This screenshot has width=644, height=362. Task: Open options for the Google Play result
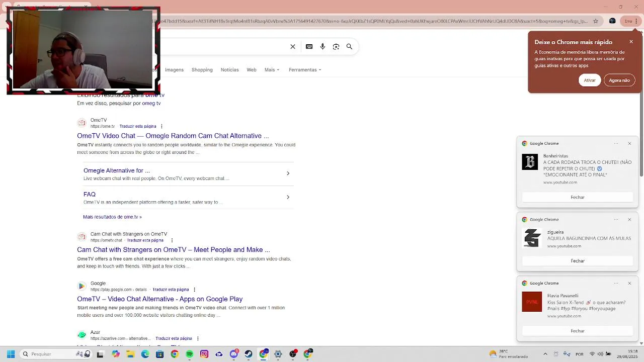(194, 290)
